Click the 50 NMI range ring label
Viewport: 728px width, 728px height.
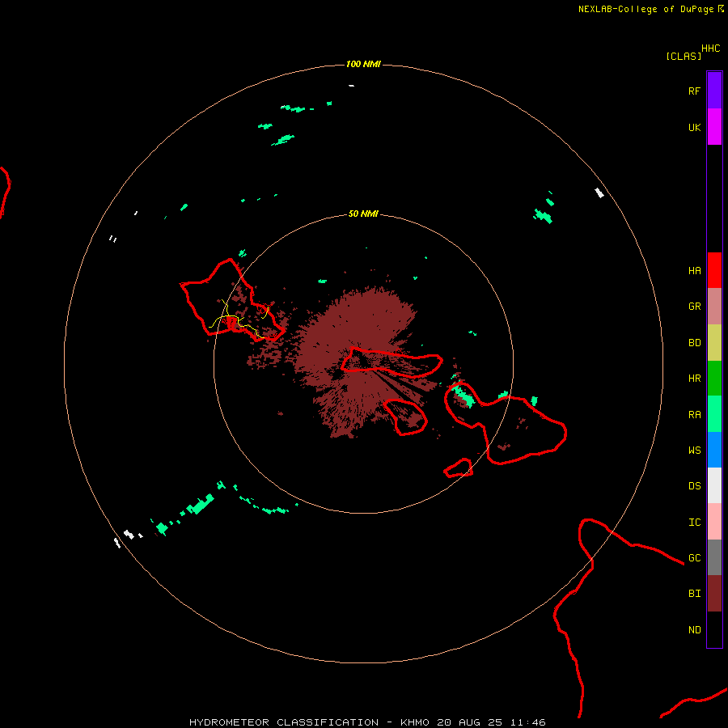363,214
